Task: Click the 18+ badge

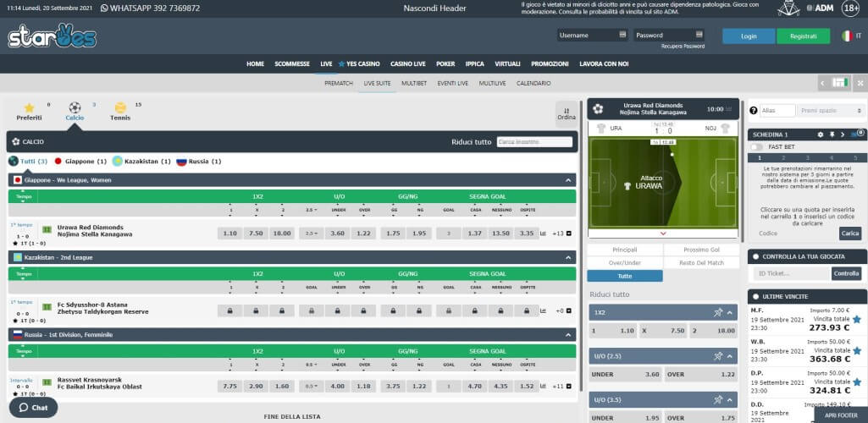Action: 850,8
